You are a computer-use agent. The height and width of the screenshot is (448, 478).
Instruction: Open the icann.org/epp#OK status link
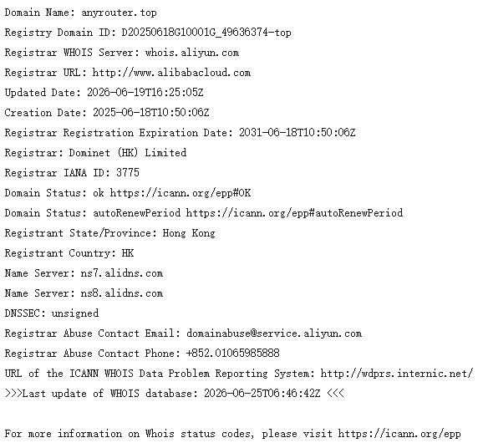181,193
